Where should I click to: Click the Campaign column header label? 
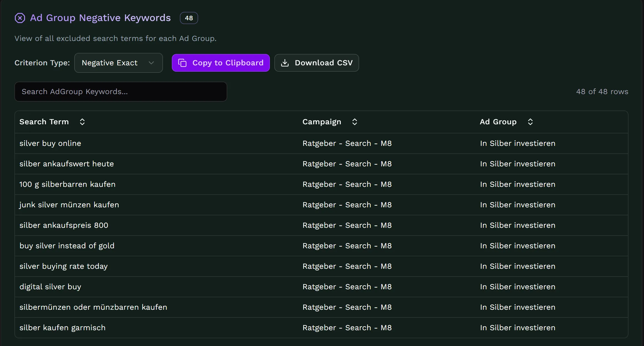point(321,122)
